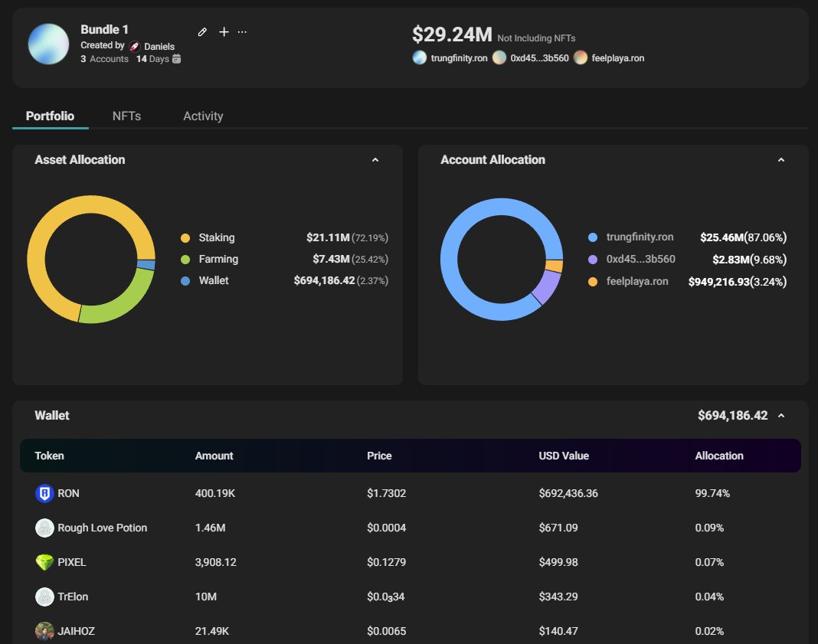Sort by the USD Value column header
818x644 pixels.
(x=564, y=456)
